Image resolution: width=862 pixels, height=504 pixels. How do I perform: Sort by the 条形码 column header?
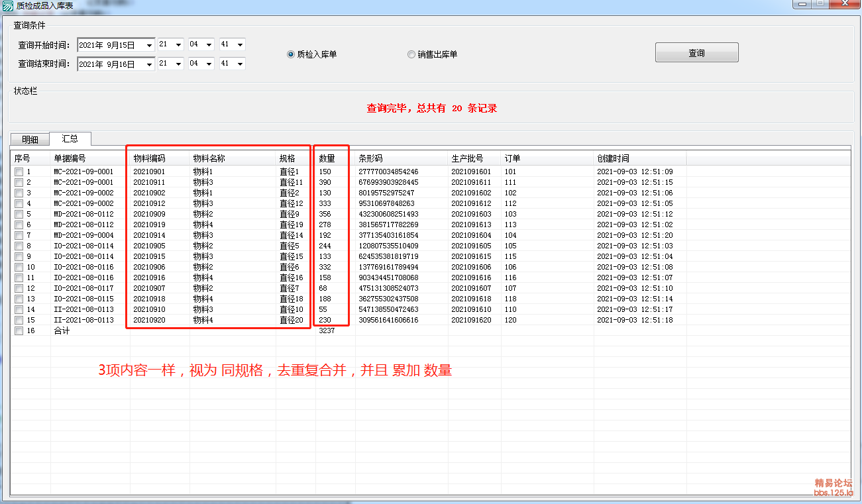[402, 158]
